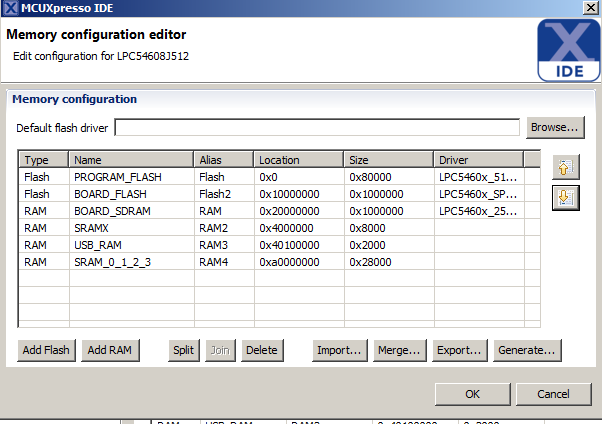Click size 0x8000 cell
This screenshot has width=602, height=424.
point(389,228)
